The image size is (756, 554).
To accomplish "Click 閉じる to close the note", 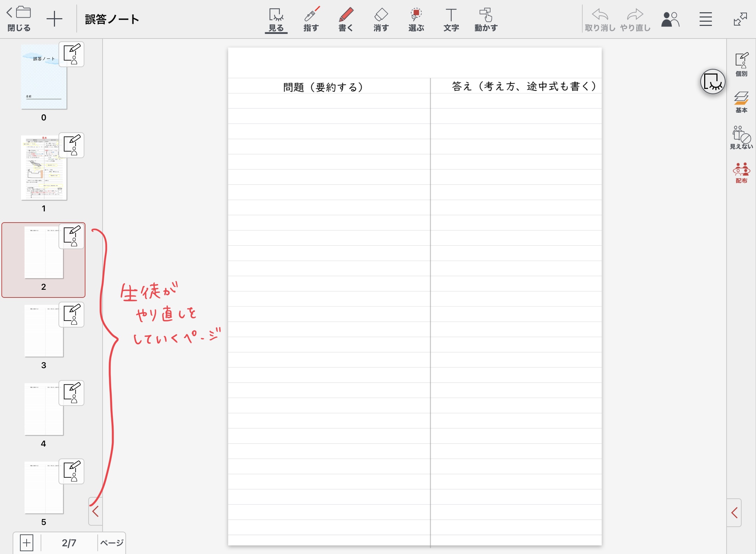I will click(19, 19).
